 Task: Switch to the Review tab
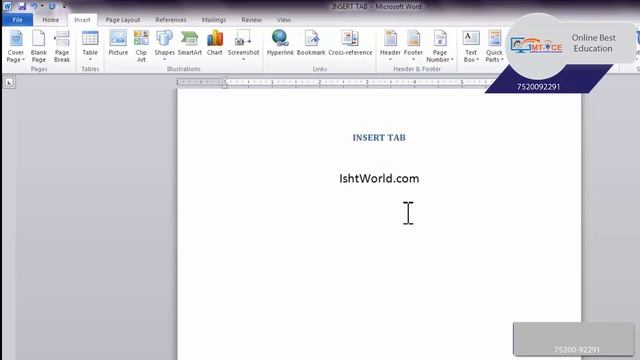click(x=251, y=20)
